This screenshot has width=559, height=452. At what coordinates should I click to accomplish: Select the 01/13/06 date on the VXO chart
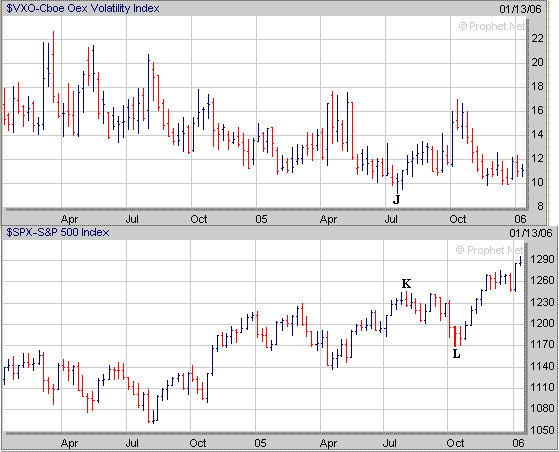[x=520, y=9]
